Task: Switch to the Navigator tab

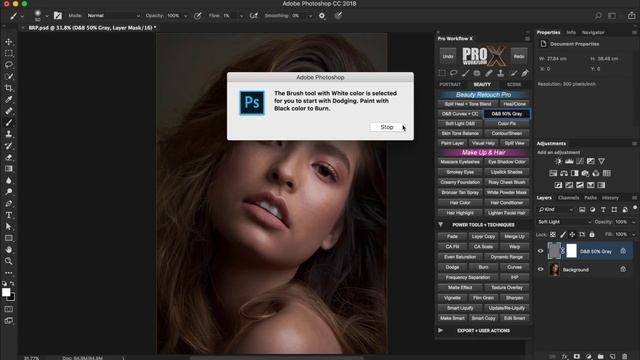Action: point(593,32)
